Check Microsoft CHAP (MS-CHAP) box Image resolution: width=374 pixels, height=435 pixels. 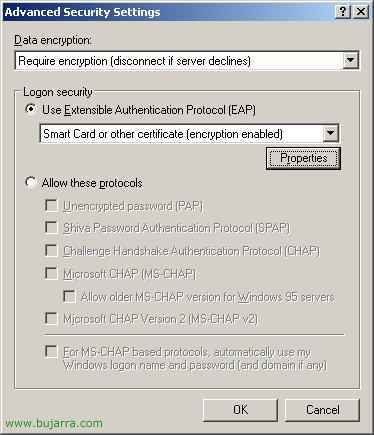pos(51,273)
